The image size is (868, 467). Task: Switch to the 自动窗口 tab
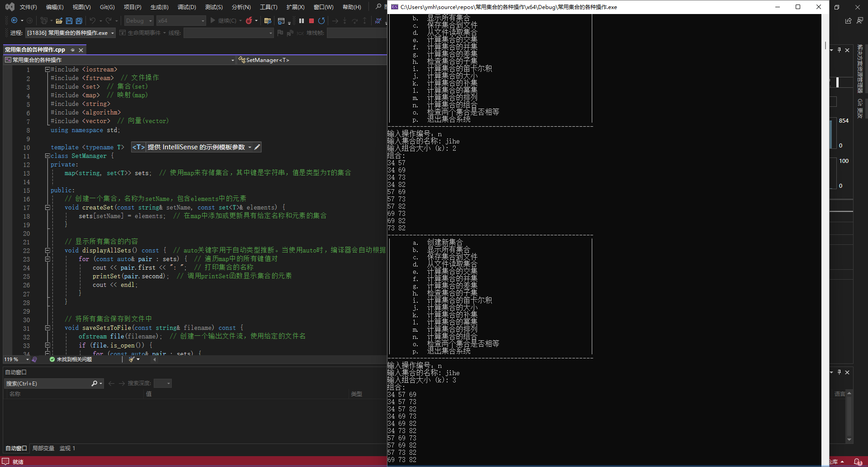point(16,448)
